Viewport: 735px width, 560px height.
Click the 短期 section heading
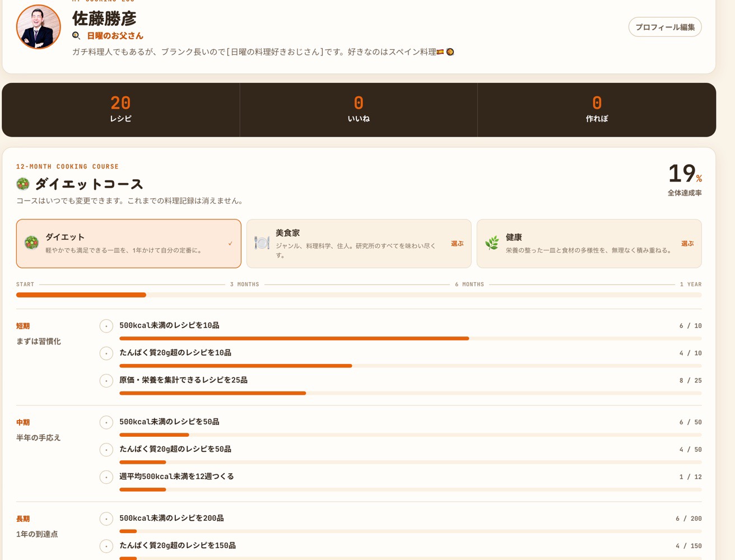tap(23, 326)
